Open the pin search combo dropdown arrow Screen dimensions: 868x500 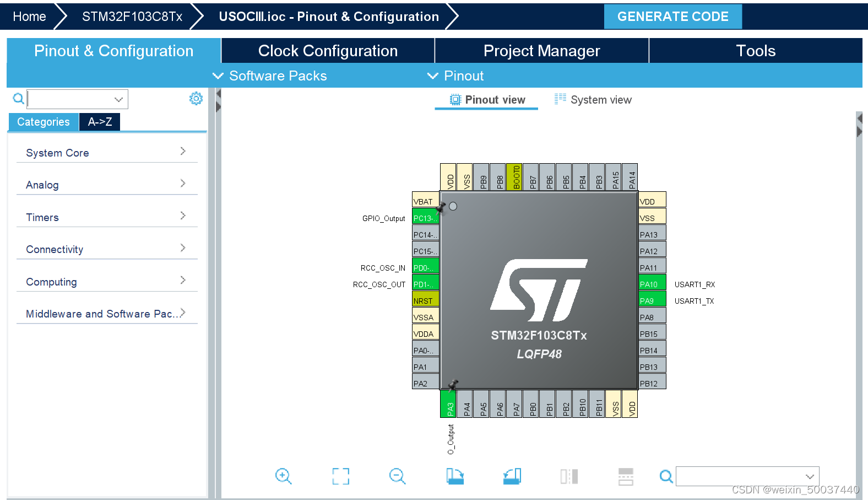[x=810, y=476]
